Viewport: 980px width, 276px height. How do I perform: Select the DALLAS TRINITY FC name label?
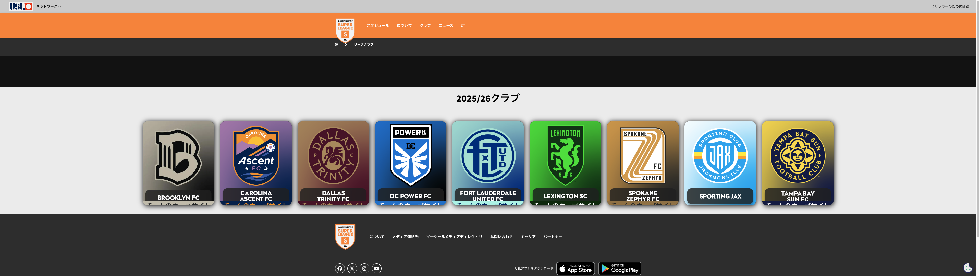(x=333, y=196)
